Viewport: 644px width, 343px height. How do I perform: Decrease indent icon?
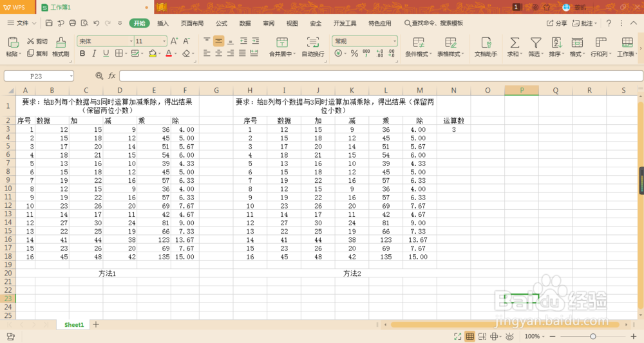(x=243, y=41)
